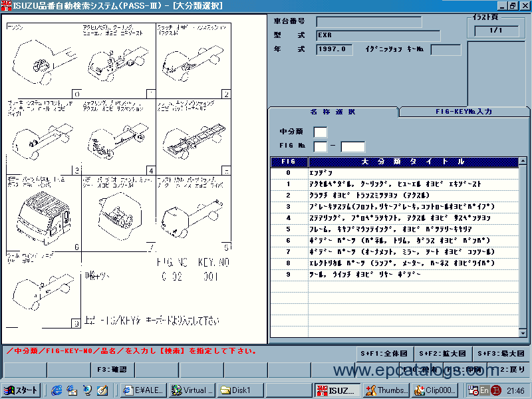The image size is (532, 399).
Task: Switch to the Disk1 folder taskbar window
Action: 240,390
